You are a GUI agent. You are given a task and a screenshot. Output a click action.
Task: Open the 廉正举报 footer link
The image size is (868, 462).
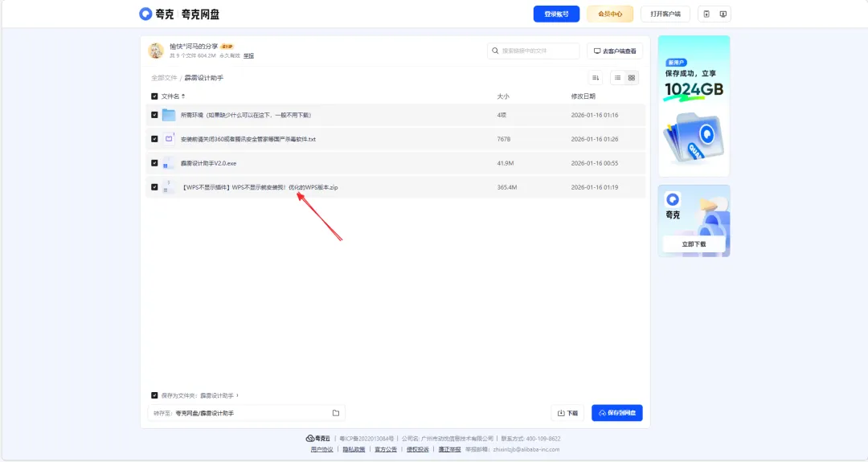point(449,450)
